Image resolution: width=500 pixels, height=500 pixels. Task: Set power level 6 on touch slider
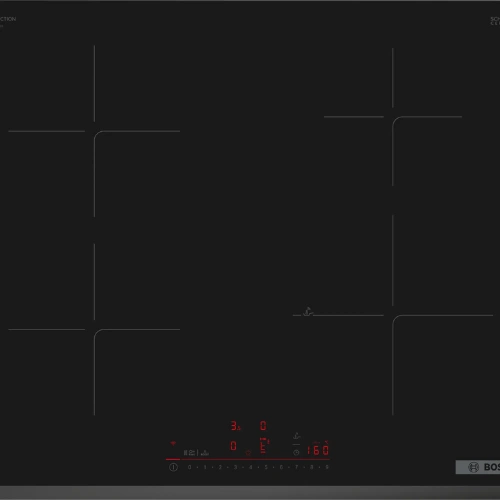coord(281,467)
